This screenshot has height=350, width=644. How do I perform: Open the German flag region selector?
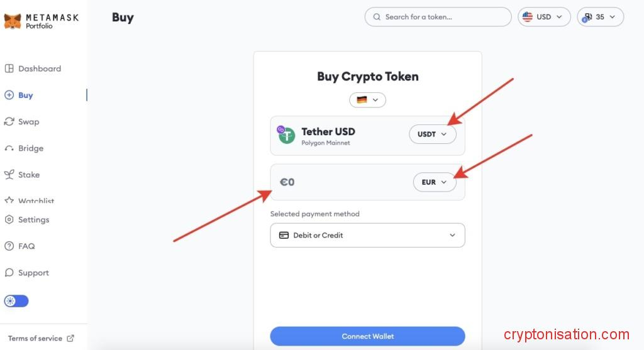(x=367, y=100)
